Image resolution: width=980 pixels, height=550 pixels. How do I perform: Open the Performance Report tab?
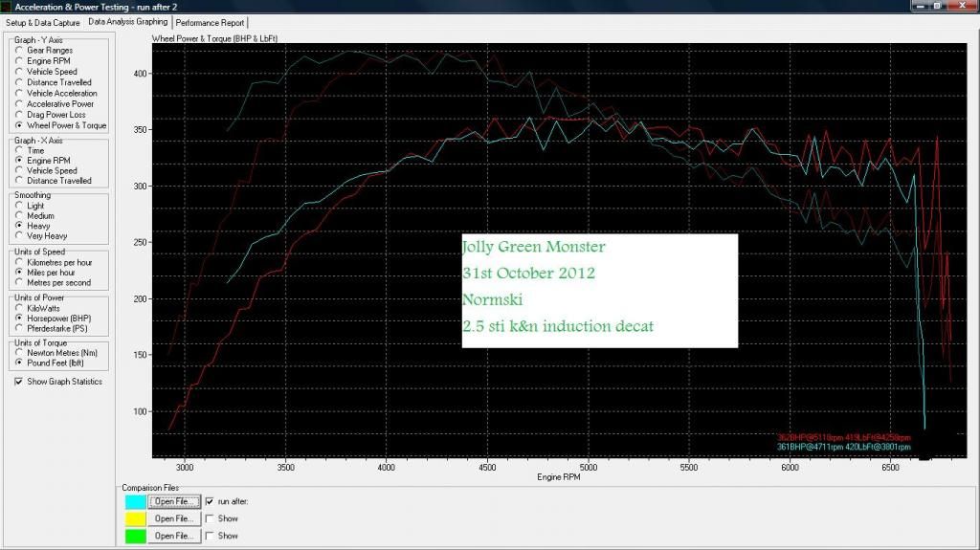(x=210, y=22)
